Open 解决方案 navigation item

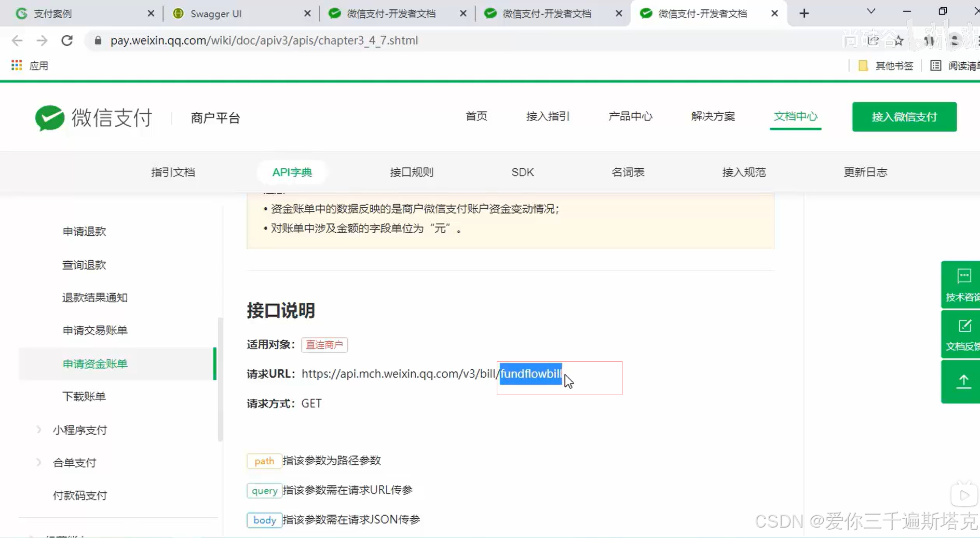click(x=713, y=116)
